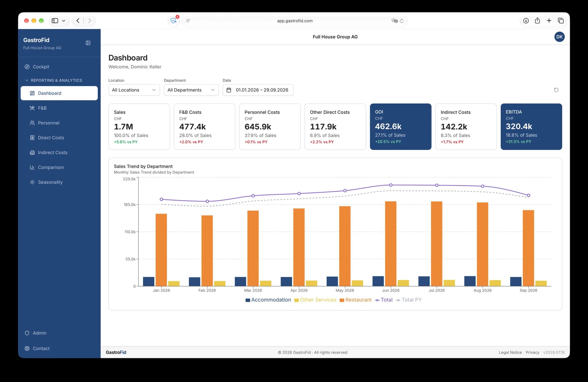Open the date range picker field
The width and height of the screenshot is (588, 382).
tap(258, 90)
